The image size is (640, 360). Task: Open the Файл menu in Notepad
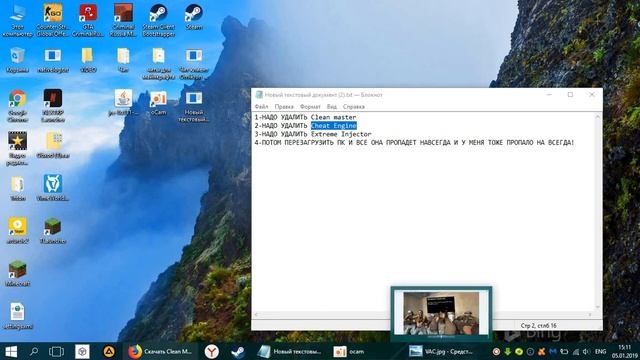click(x=261, y=107)
